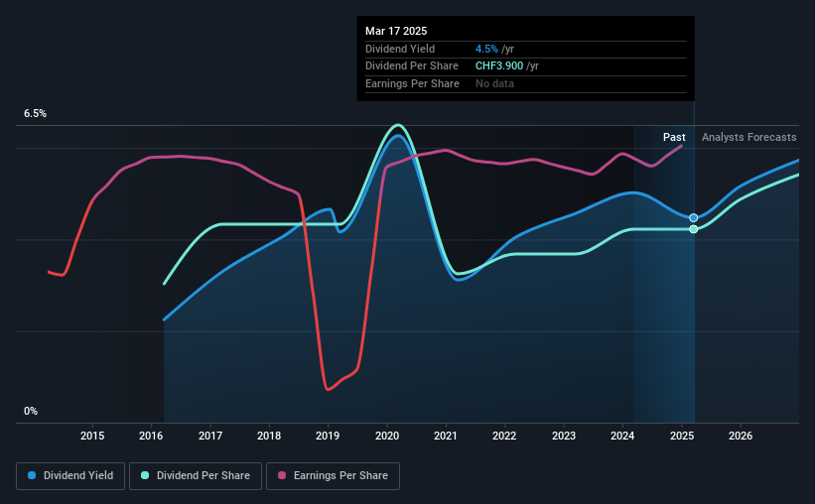Select the teal Dividend Per Share data point marker
The image size is (815, 504).
(693, 229)
